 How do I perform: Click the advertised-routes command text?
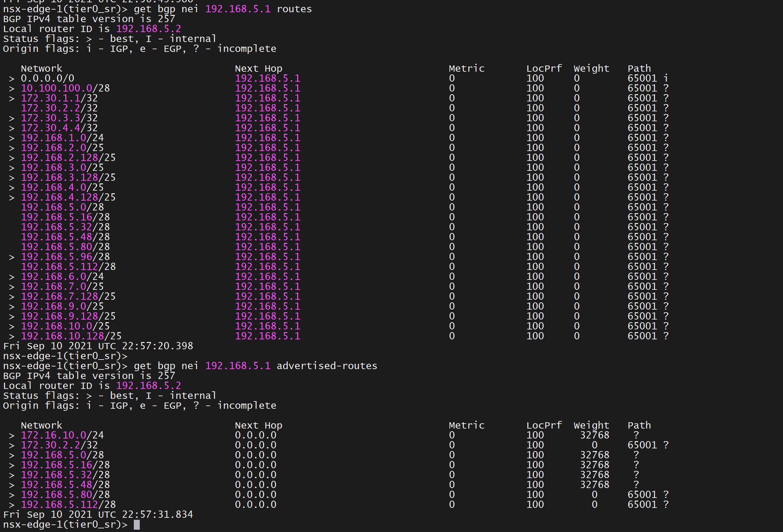point(326,366)
